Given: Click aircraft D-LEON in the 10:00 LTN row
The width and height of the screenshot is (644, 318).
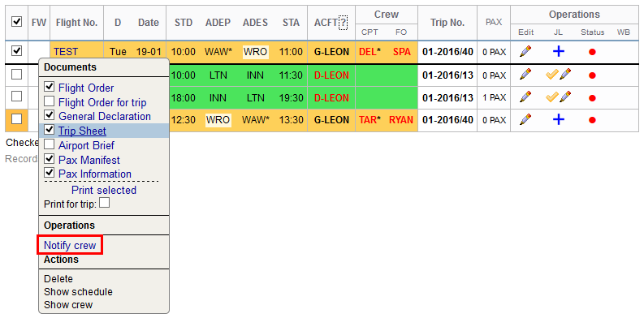Looking at the screenshot, I should point(331,75).
